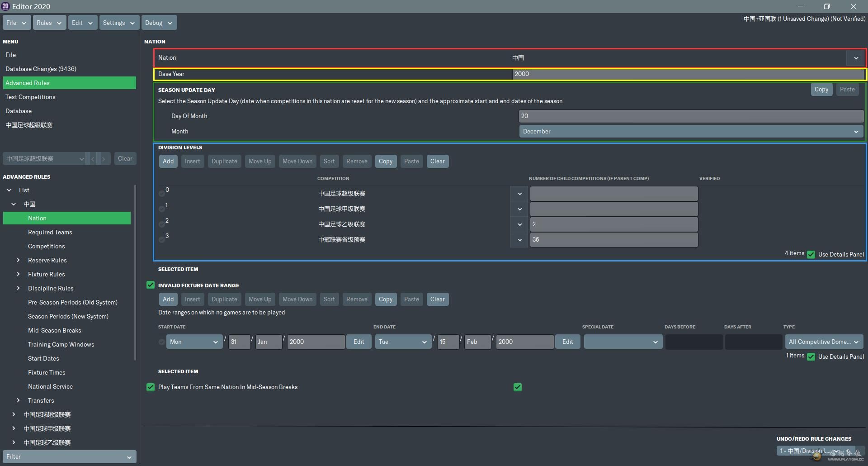
Task: Expand Discipline Rules tree node
Action: pyautogui.click(x=18, y=289)
